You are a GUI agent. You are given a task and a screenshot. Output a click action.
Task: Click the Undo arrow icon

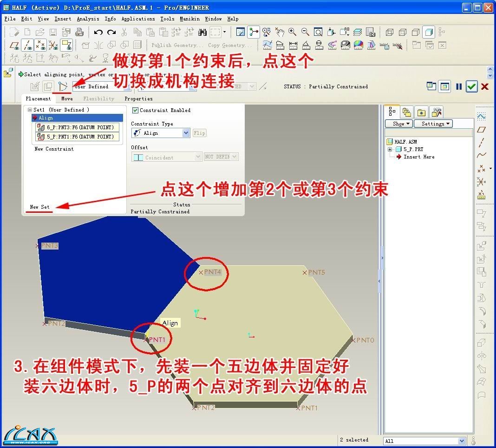98,32
